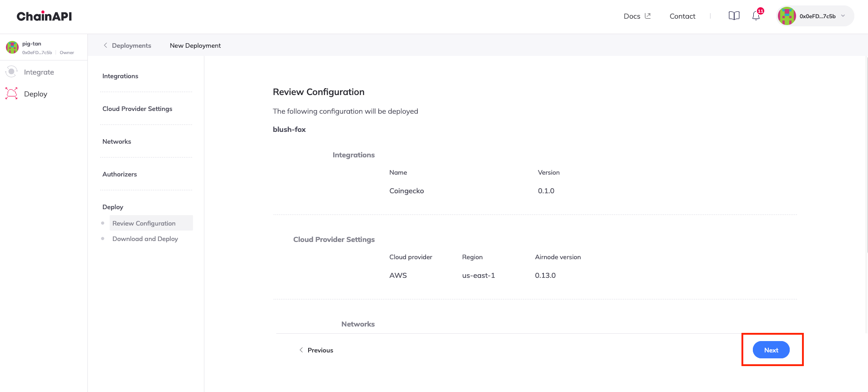Select the Networks wizard step
The width and height of the screenshot is (868, 392).
coord(117,141)
